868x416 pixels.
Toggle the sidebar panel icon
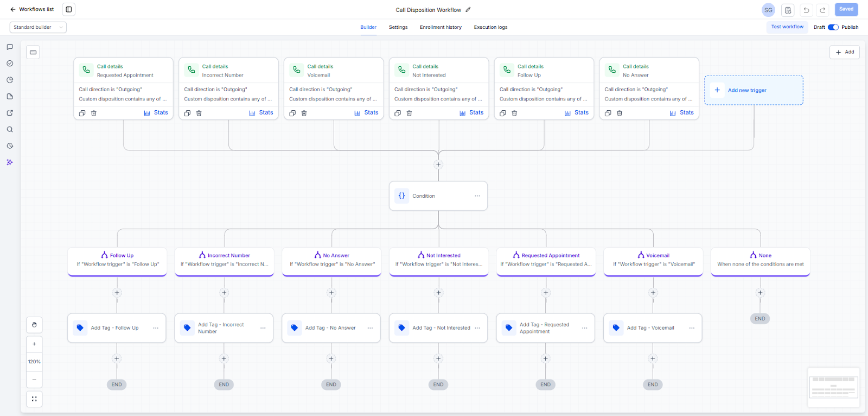point(69,9)
